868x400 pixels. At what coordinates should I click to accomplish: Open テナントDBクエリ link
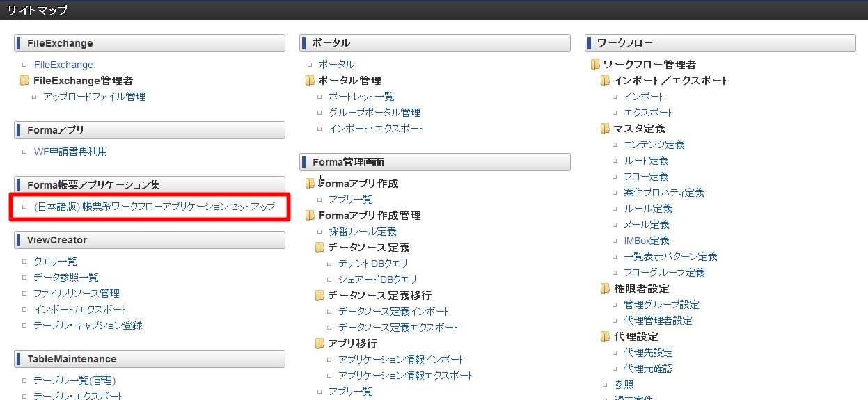pos(373,264)
